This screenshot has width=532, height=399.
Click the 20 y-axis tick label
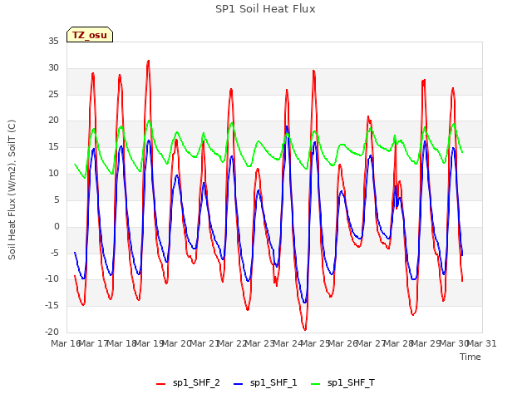(53, 121)
